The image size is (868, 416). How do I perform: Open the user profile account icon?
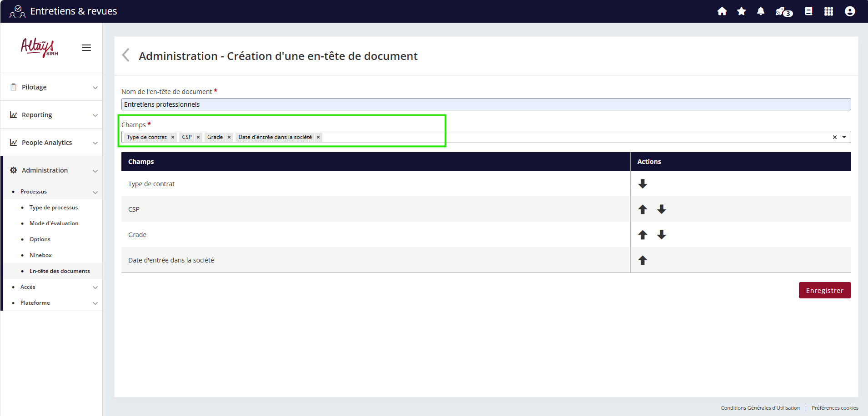coord(849,11)
